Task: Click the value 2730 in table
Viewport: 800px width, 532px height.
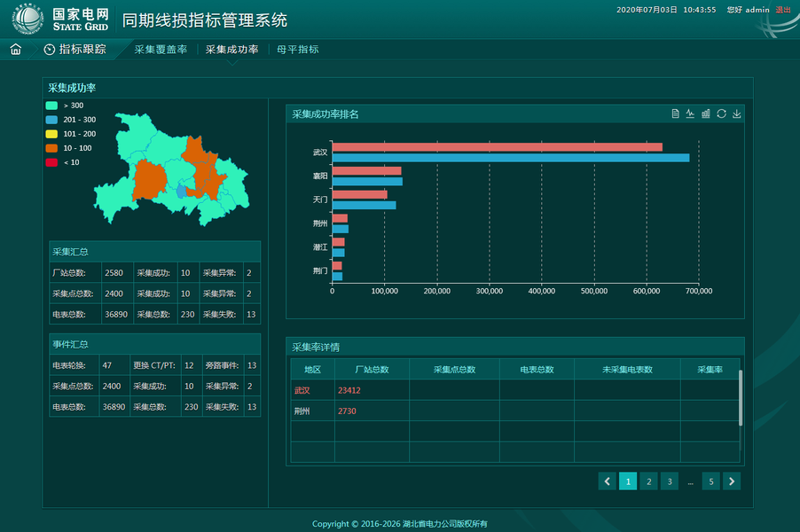Action: tap(347, 411)
